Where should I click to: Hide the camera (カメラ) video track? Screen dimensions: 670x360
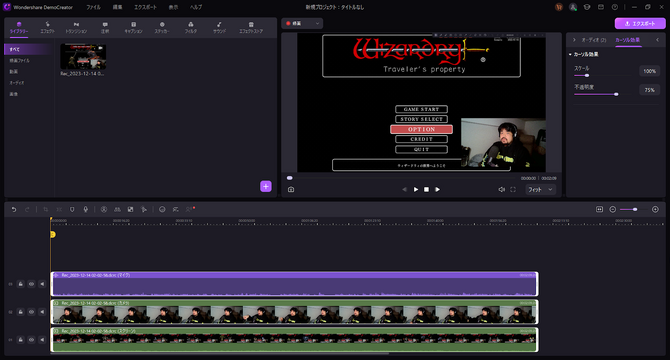pos(31,312)
